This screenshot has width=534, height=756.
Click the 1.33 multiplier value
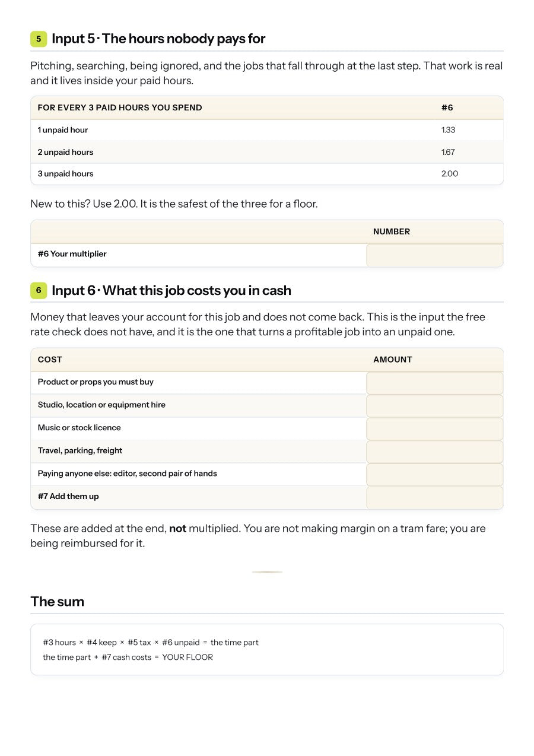449,130
